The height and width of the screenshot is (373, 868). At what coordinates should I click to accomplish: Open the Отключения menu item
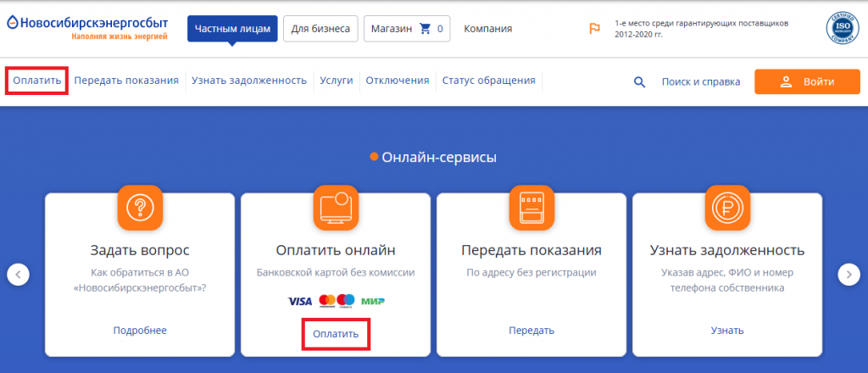397,81
